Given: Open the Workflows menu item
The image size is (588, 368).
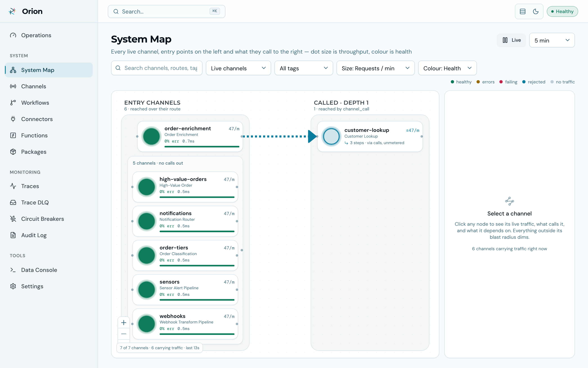Looking at the screenshot, I should tap(49, 103).
